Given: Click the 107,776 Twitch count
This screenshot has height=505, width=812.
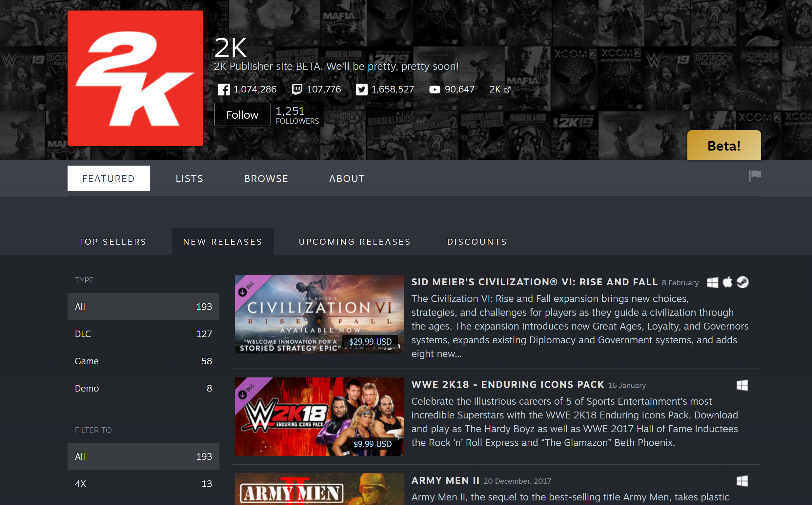Looking at the screenshot, I should coord(324,90).
